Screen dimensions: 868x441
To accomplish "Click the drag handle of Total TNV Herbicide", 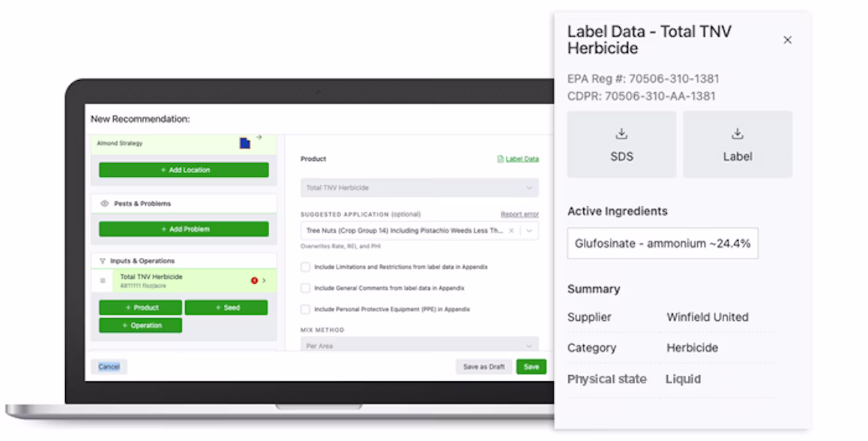I will coord(103,281).
